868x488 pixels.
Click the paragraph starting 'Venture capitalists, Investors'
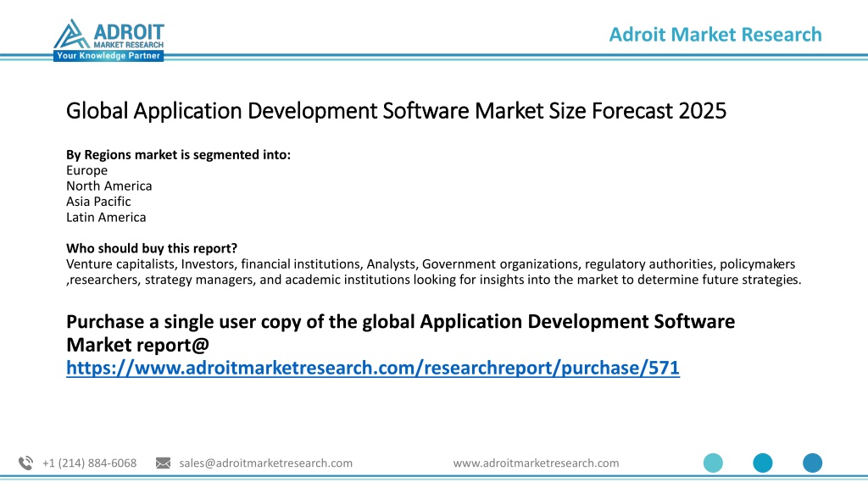(x=433, y=272)
